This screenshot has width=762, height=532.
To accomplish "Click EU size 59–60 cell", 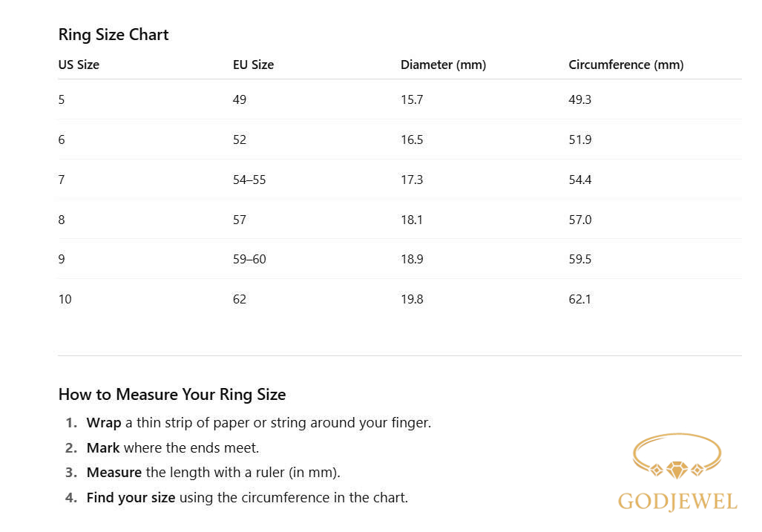I will click(249, 259).
